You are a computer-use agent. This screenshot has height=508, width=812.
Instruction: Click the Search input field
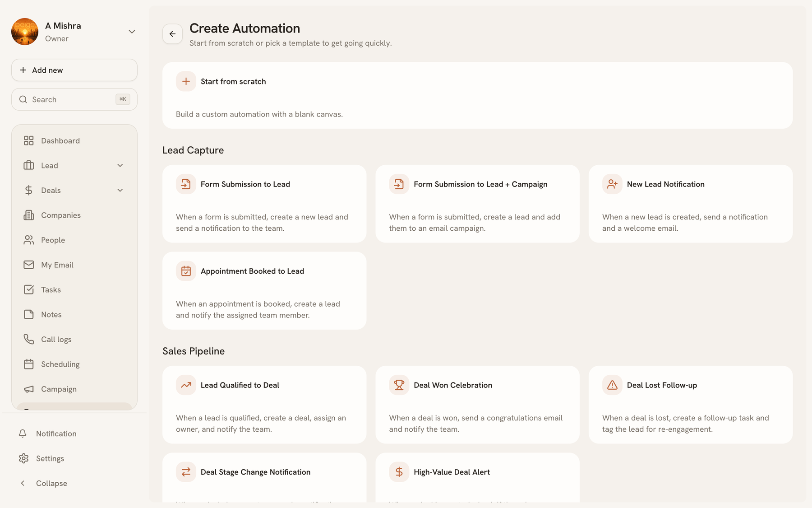(x=74, y=99)
